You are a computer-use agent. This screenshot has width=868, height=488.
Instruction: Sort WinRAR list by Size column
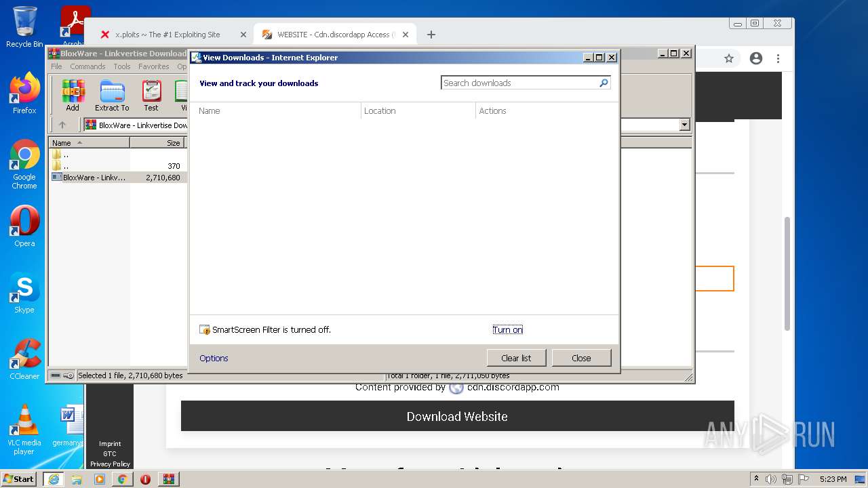click(157, 143)
